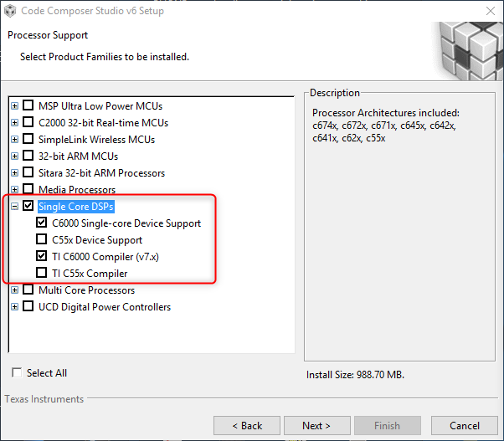This screenshot has width=504, height=441.
Task: Select the 32-bit ARM MCUs entry
Action: pyautogui.click(x=78, y=156)
